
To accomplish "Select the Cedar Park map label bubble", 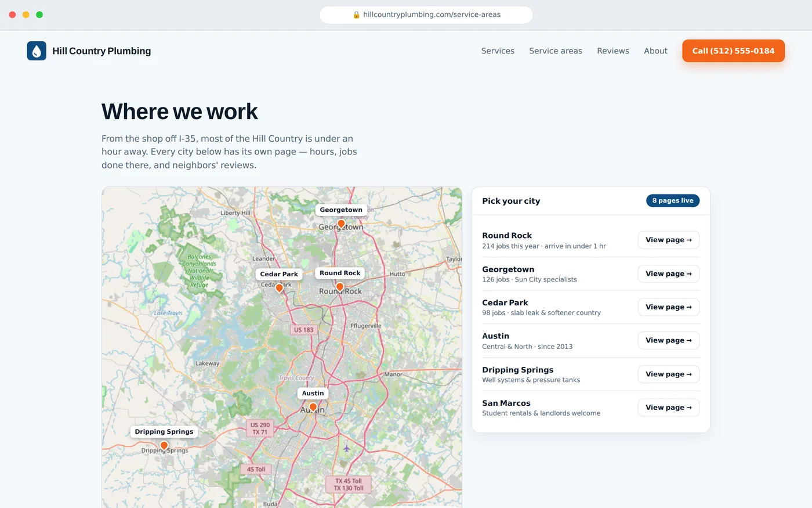I will coord(279,273).
